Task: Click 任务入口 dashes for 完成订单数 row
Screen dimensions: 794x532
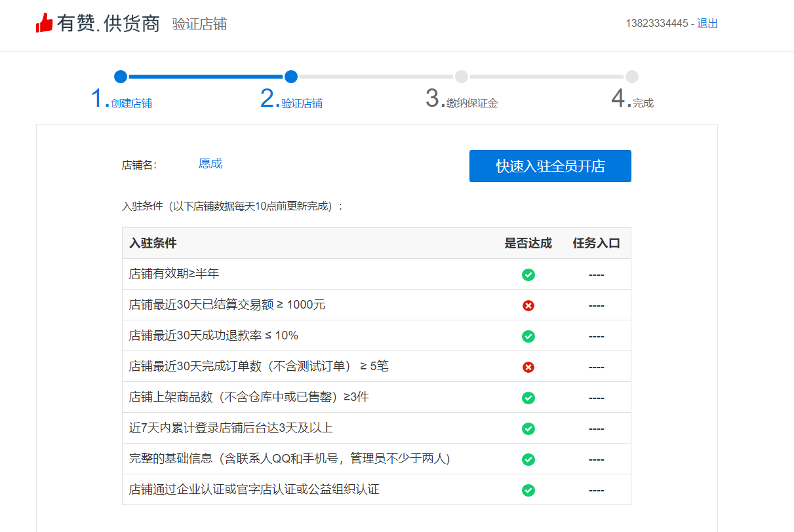Action: [x=597, y=368]
